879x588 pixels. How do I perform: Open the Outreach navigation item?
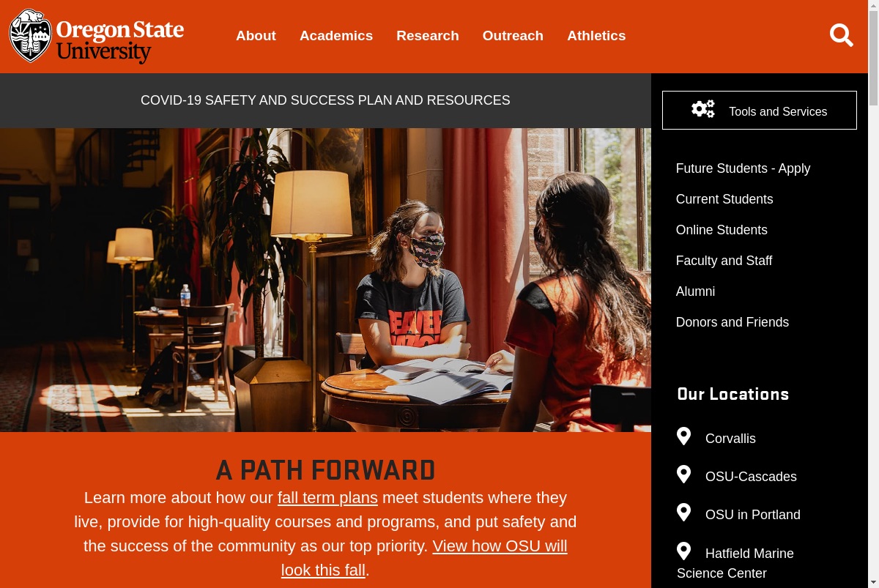coord(513,36)
